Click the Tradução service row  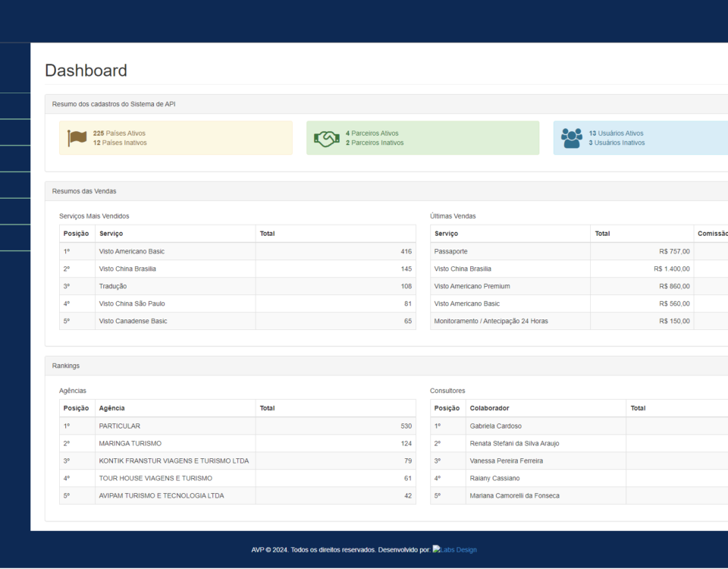coord(237,286)
